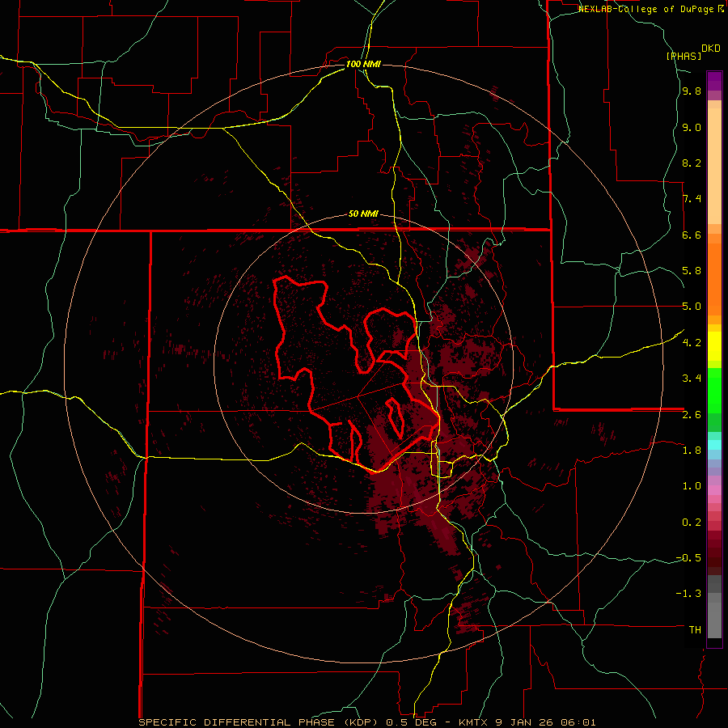The image size is (728, 728).
Task: Select the 9.8 scale value
Action: (x=692, y=91)
